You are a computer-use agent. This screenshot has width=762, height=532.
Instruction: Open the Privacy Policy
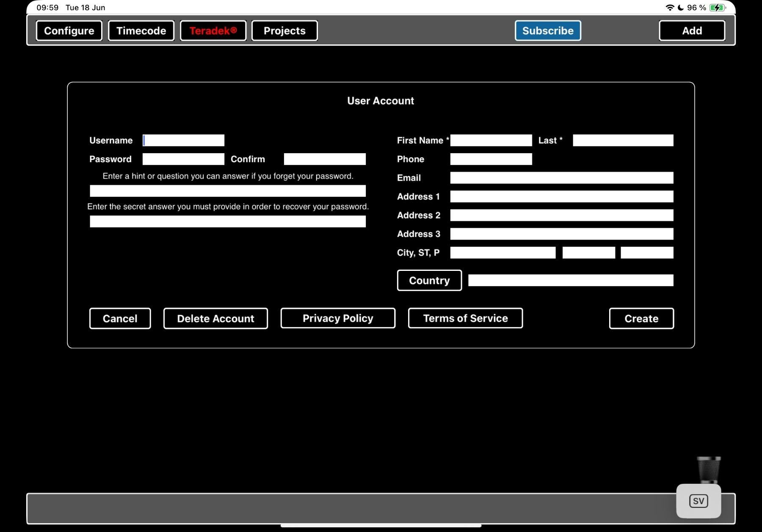338,318
